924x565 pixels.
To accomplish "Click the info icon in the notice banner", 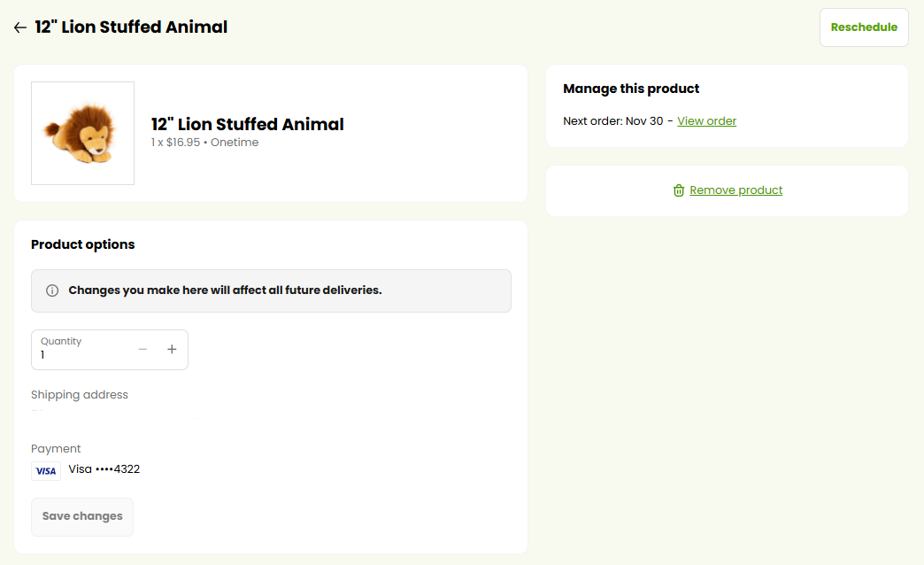I will (x=52, y=290).
